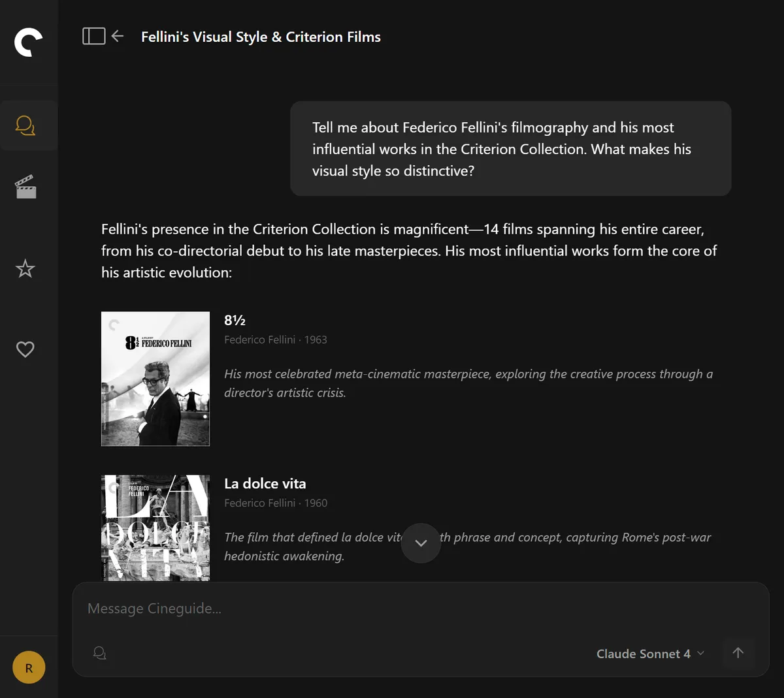Select the chat mode icon in the message bar
The image size is (784, 698).
[99, 653]
